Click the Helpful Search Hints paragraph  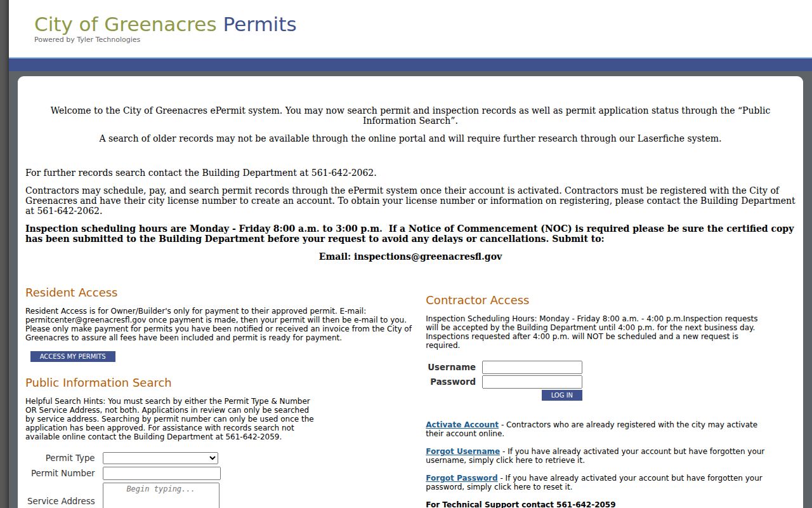(169, 419)
